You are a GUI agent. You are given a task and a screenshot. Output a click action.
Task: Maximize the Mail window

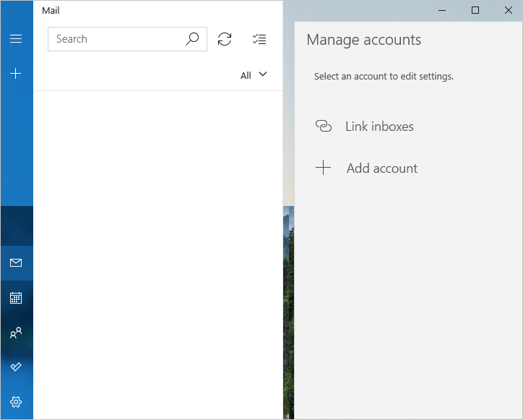coord(475,10)
